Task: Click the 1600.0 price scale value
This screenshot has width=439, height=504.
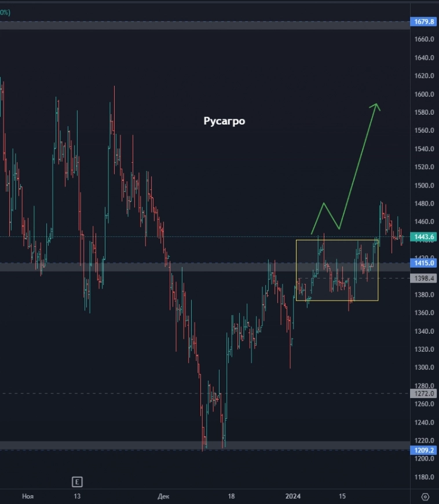Action: 424,94
